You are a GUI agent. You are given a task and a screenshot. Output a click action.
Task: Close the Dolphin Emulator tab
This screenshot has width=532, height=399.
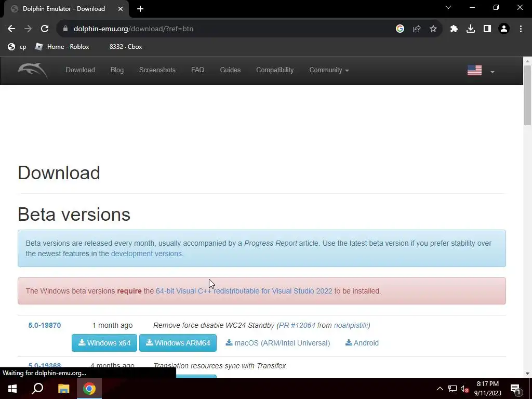click(x=121, y=9)
